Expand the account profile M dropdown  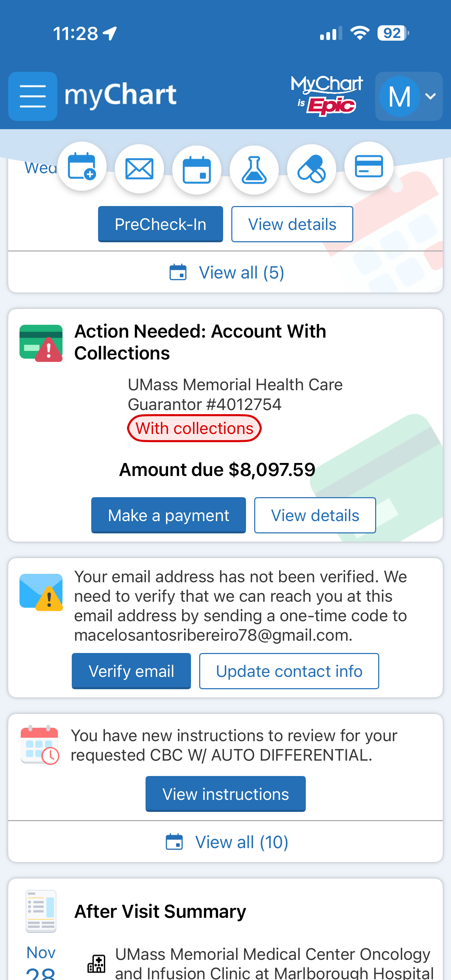[x=408, y=96]
